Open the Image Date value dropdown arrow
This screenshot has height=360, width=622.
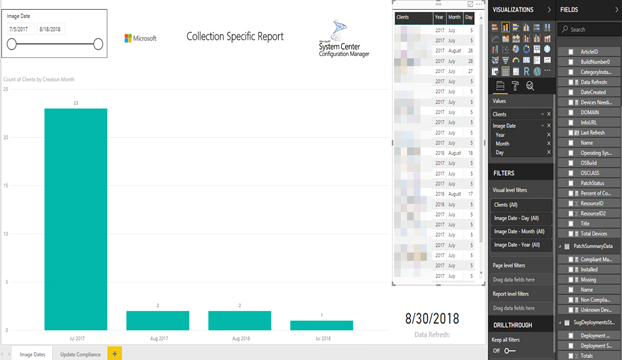(x=543, y=126)
